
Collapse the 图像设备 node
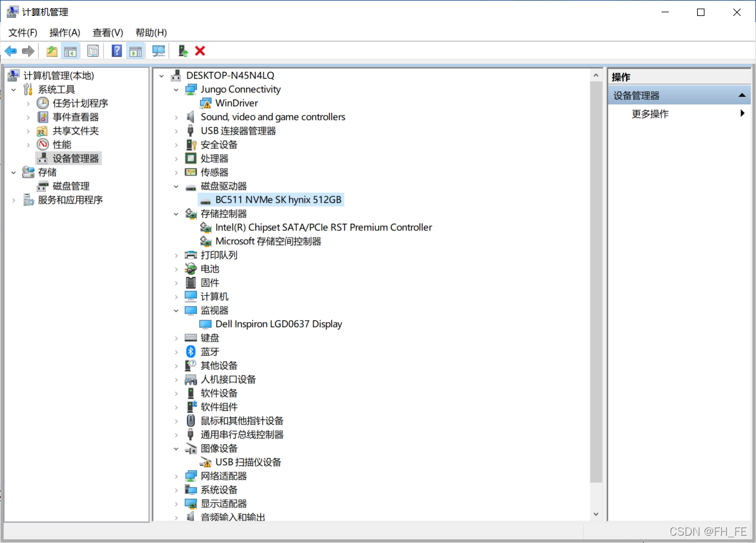click(x=176, y=449)
